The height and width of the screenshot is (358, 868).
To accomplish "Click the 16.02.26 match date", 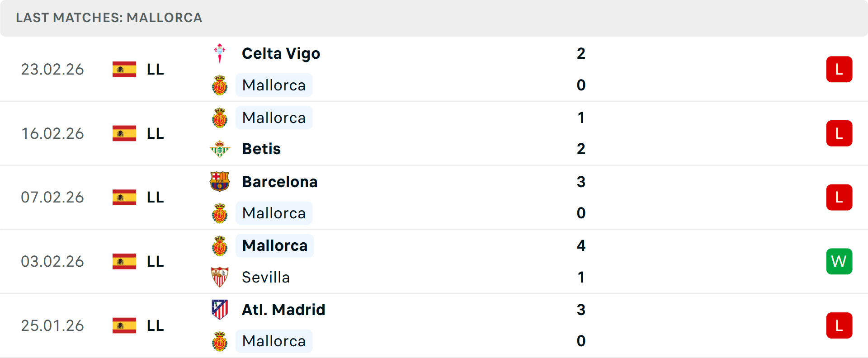I will point(52,133).
